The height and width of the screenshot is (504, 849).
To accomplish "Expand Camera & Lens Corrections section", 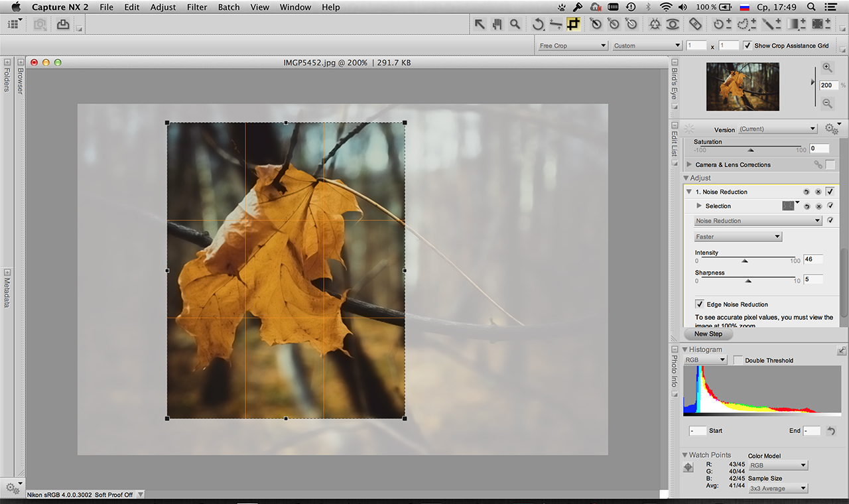I will (x=689, y=164).
